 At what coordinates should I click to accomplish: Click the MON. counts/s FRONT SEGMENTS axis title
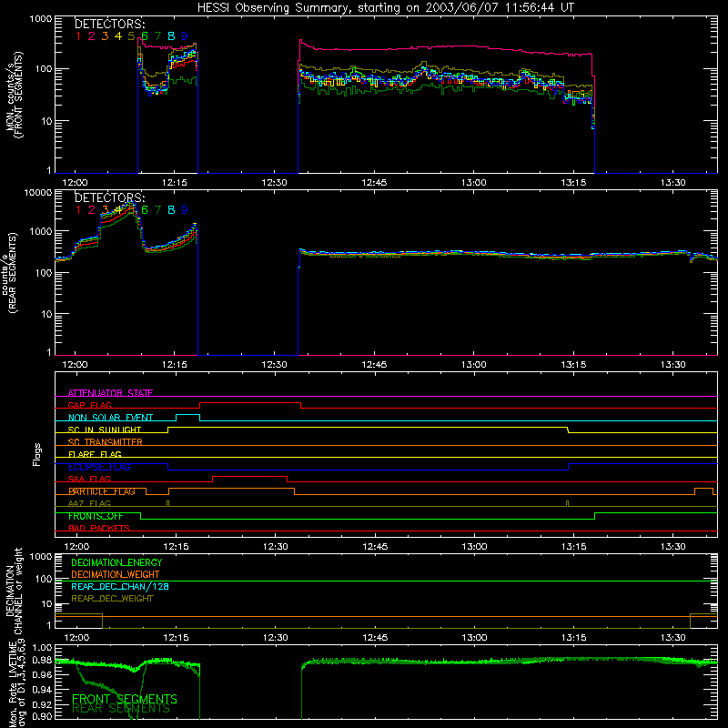tap(14, 95)
